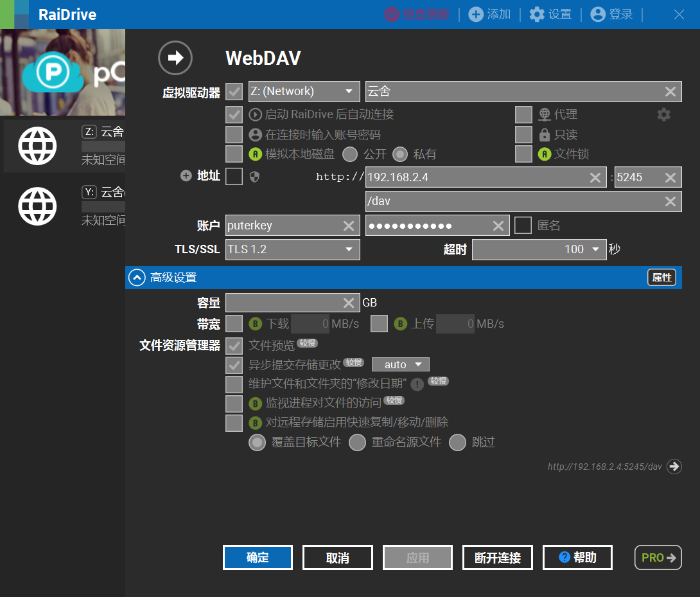Enable 监视进程对文件的访问 checkbox
The image size is (700, 597).
coord(234,404)
